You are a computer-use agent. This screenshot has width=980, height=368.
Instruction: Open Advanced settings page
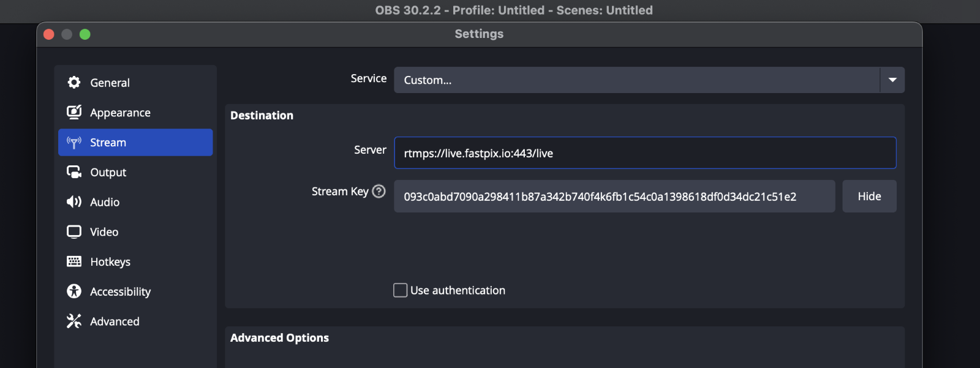coord(135,321)
